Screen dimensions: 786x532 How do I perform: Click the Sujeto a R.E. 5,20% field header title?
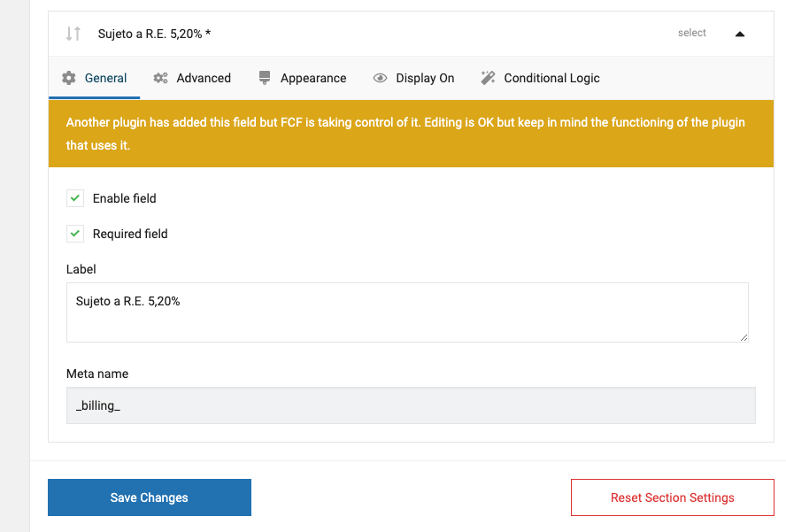[x=154, y=34]
